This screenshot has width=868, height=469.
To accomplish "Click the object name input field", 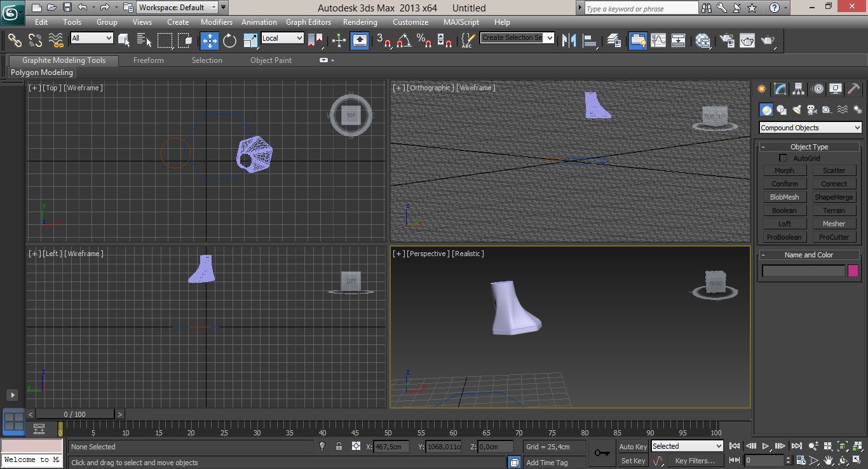I will pyautogui.click(x=804, y=271).
